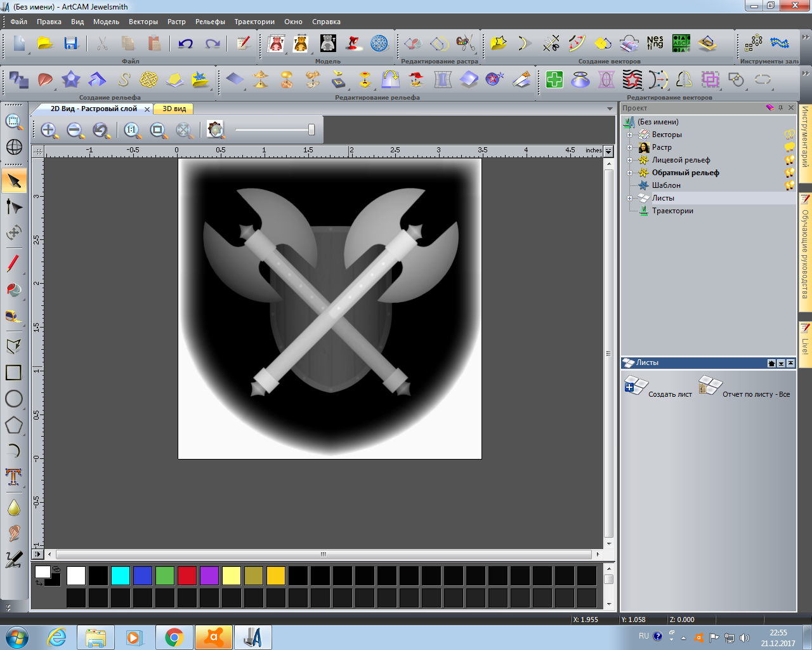812x650 pixels.
Task: Select the Node Editing tool
Action: pyautogui.click(x=14, y=207)
